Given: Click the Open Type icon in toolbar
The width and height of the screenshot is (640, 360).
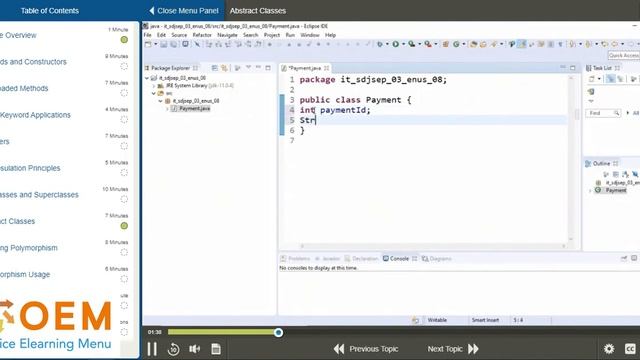Looking at the screenshot, I should coord(474,44).
